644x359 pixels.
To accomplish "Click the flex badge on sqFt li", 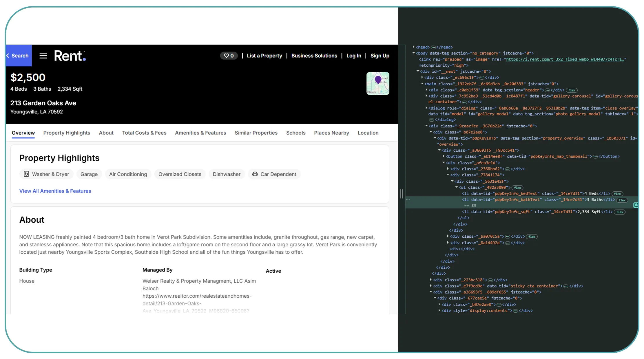I will point(620,212).
